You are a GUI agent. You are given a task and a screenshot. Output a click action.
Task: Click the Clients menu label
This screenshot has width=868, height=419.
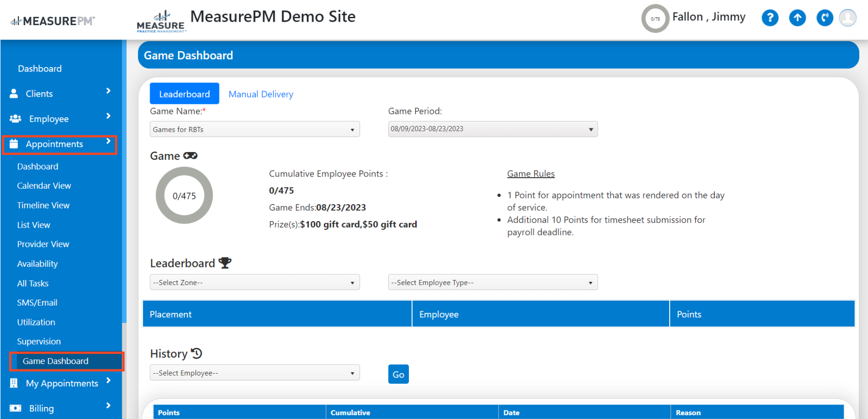click(x=39, y=94)
